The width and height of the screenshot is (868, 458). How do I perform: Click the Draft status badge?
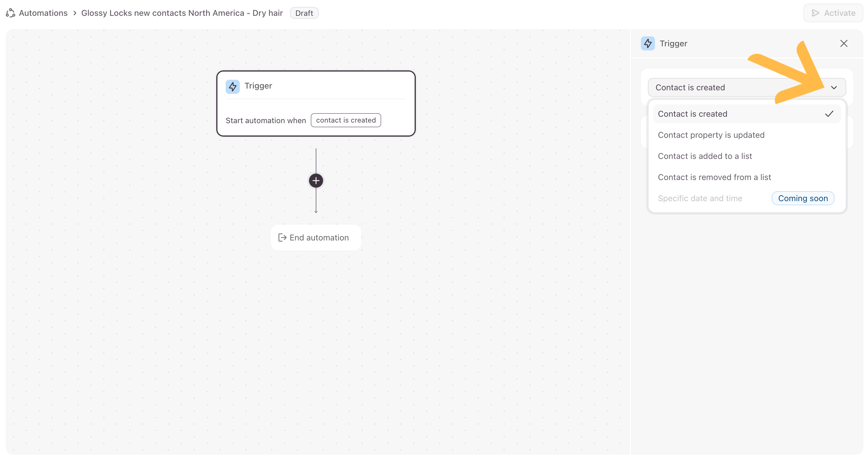point(304,13)
